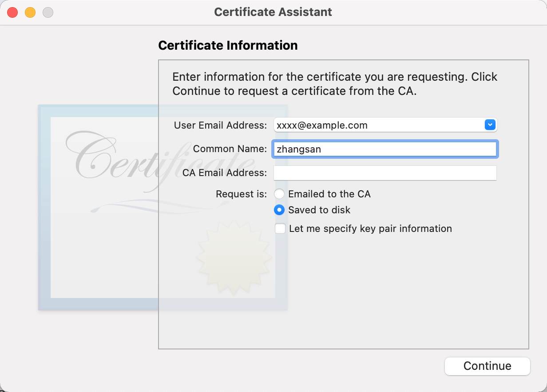Click the gray disabled zoom button
Screen dimensions: 547x392
click(48, 12)
